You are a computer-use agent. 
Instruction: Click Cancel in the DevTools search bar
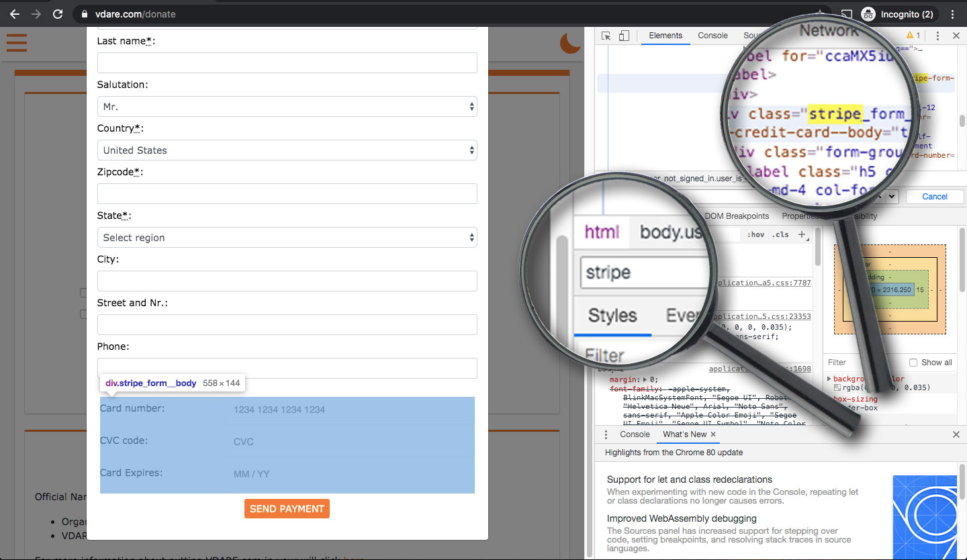[935, 197]
